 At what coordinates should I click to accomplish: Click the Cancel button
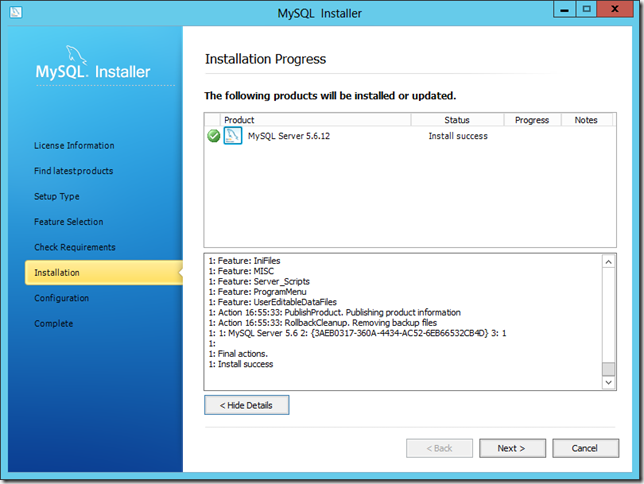point(585,448)
